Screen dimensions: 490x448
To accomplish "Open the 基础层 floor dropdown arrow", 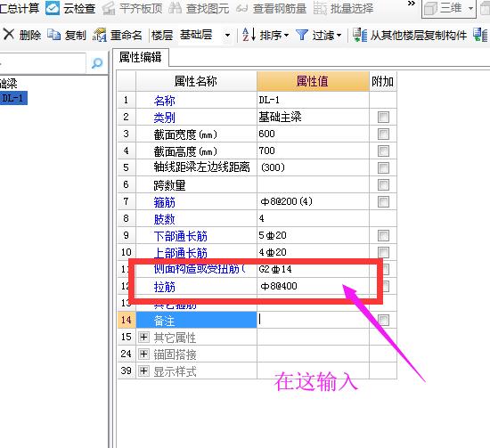I will pos(227,35).
